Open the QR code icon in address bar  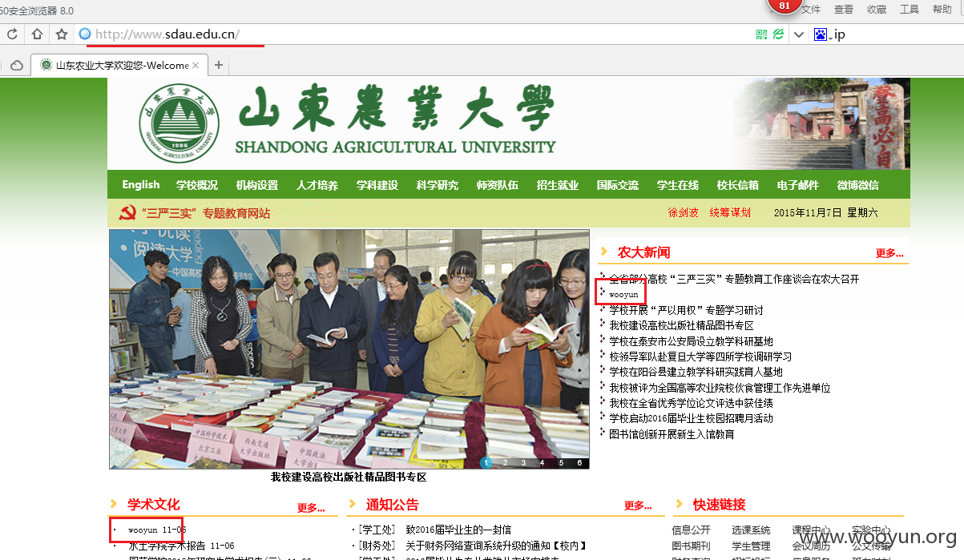[x=761, y=34]
